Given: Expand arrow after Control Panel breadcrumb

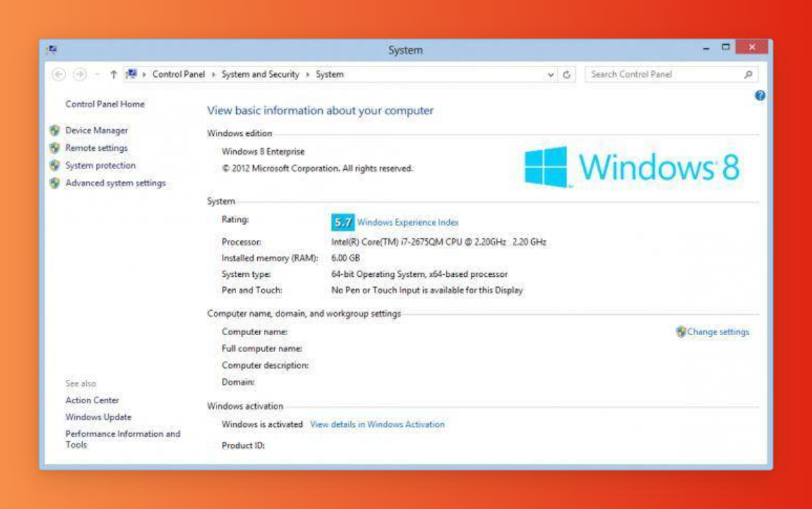Looking at the screenshot, I should 213,74.
